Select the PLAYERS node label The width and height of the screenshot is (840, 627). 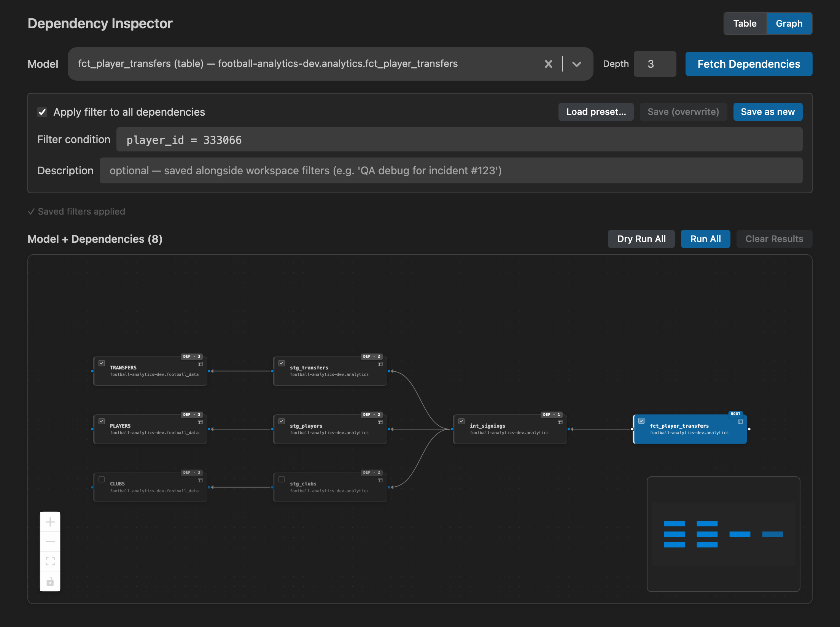click(120, 426)
